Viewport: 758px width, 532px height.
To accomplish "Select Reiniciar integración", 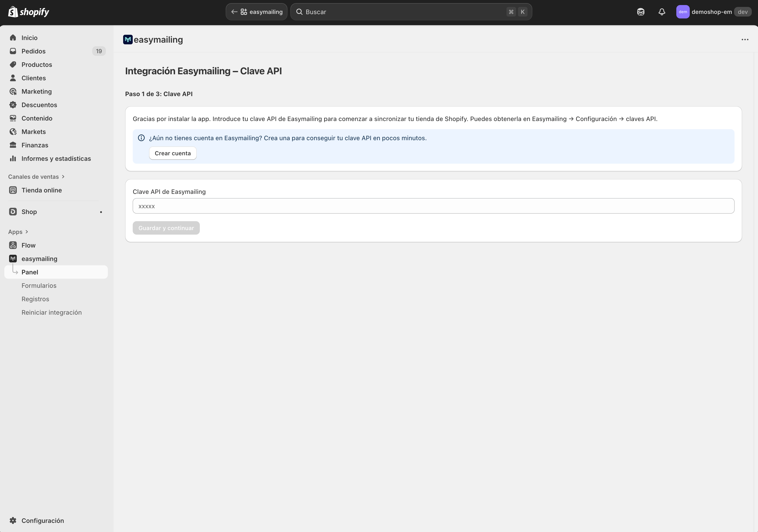I will [x=52, y=312].
